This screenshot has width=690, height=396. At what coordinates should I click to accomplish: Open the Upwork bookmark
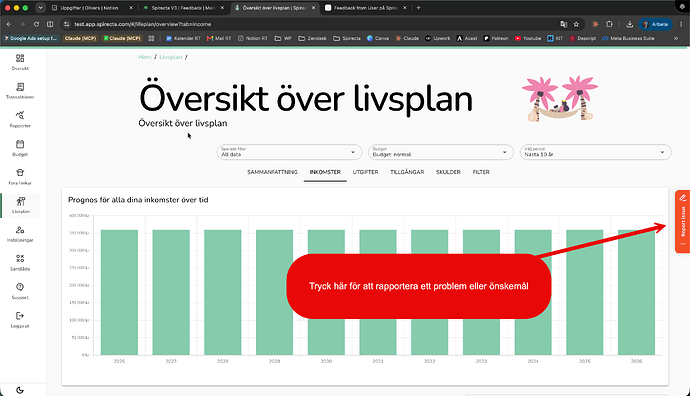[x=437, y=38]
